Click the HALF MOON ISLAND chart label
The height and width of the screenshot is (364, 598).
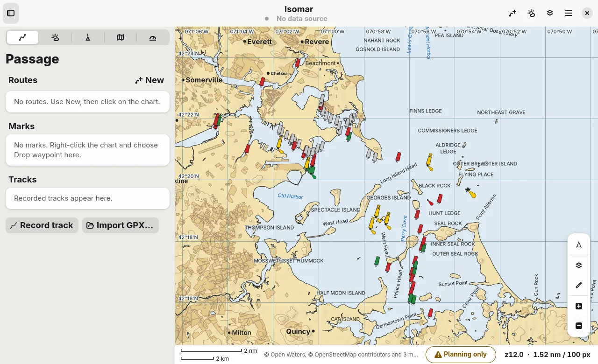[341, 293]
